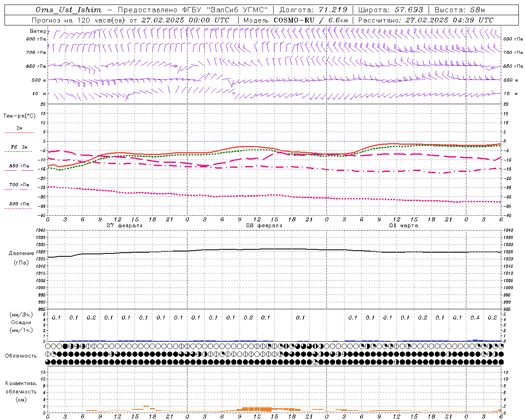
Task: Click the 700 гПа temperature legend entry
Action: [x=19, y=185]
